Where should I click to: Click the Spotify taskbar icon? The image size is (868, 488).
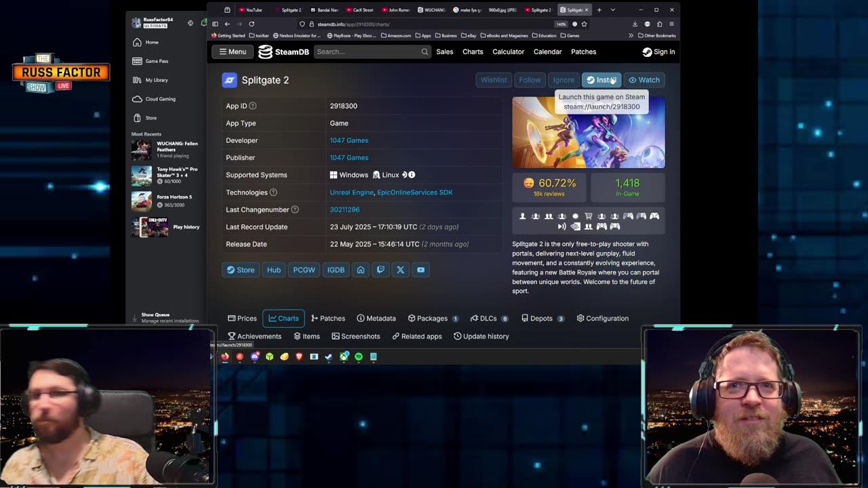(359, 357)
